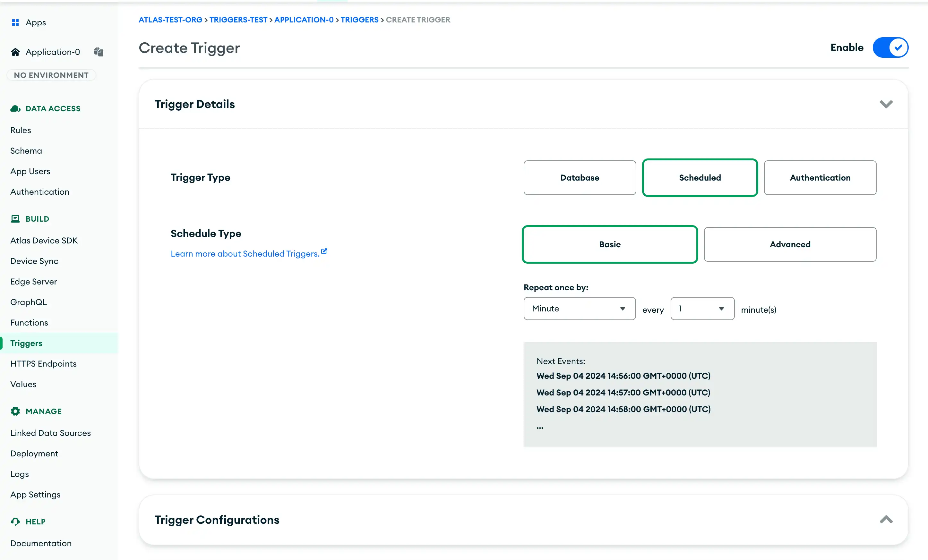Click the Functions icon in sidebar

29,323
